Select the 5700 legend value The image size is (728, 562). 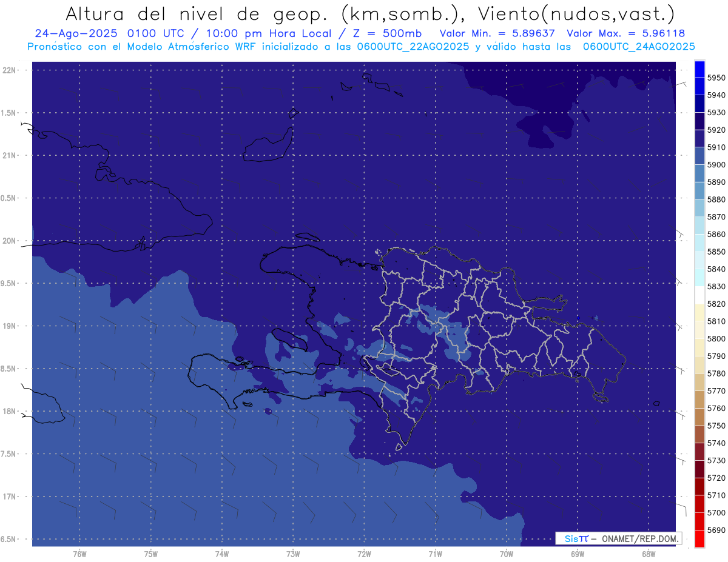(x=716, y=512)
